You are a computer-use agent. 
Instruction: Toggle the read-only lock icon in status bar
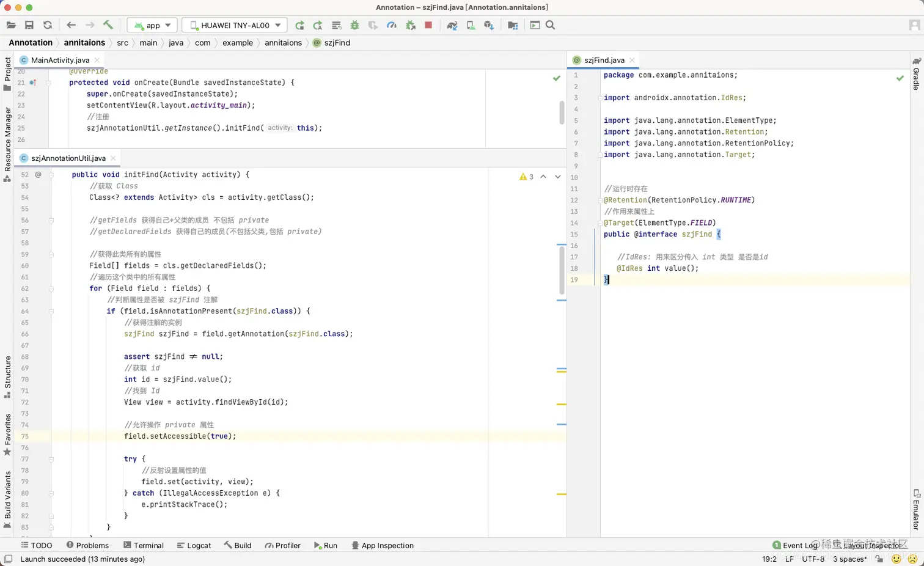[879, 559]
